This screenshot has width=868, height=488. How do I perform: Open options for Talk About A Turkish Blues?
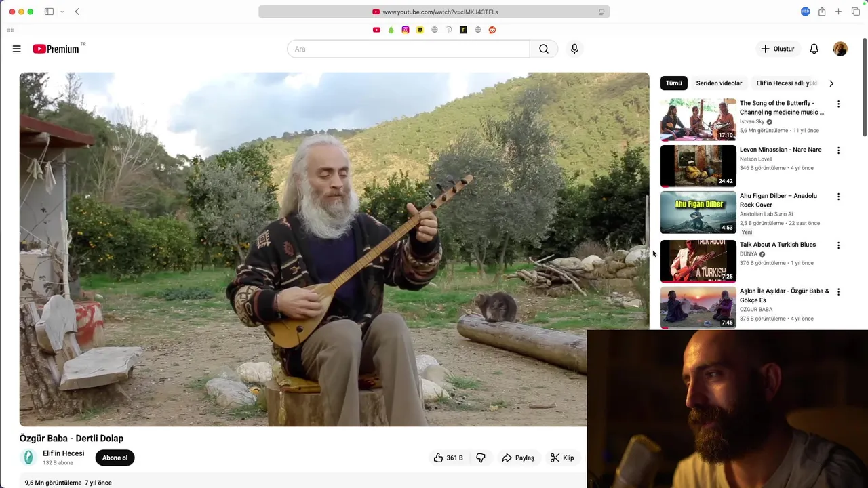point(838,245)
